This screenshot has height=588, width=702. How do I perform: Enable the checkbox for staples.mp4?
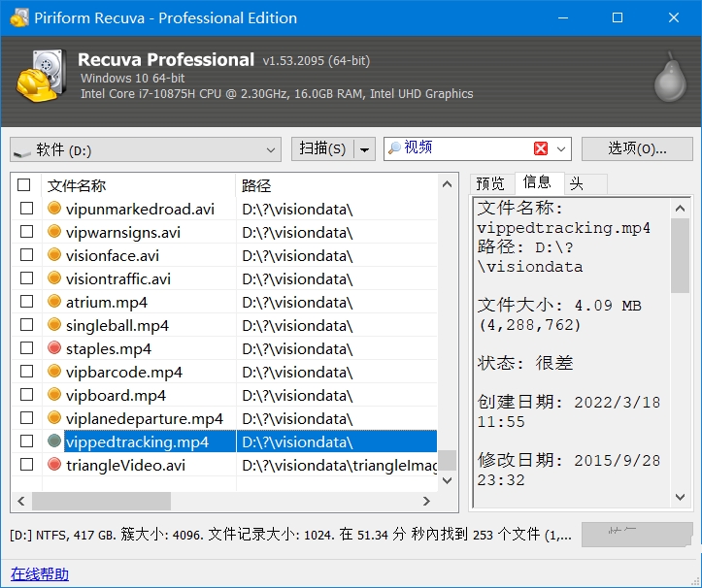point(27,347)
